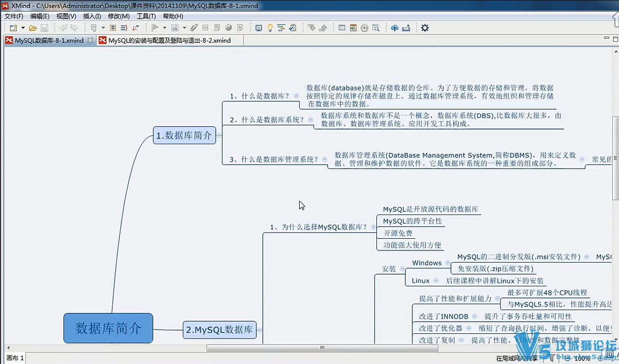Image resolution: width=619 pixels, height=364 pixels.
Task: Click the Upload to cloud icon
Action: tap(394, 27)
